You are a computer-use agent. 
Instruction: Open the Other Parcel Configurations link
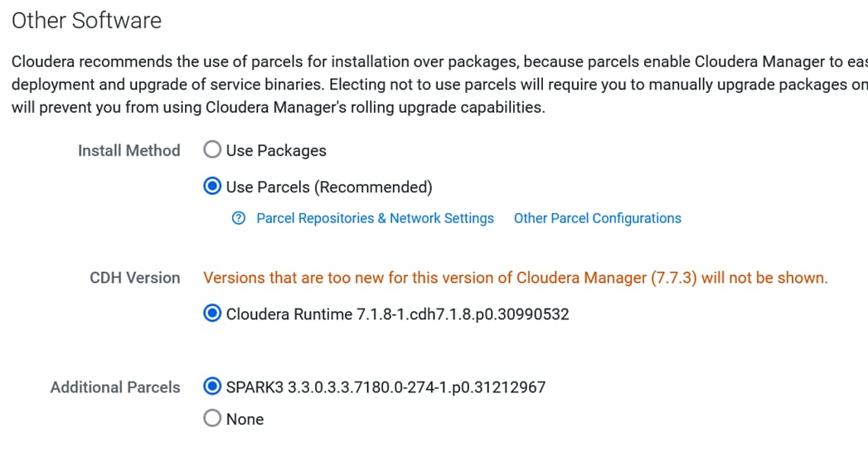(x=597, y=218)
